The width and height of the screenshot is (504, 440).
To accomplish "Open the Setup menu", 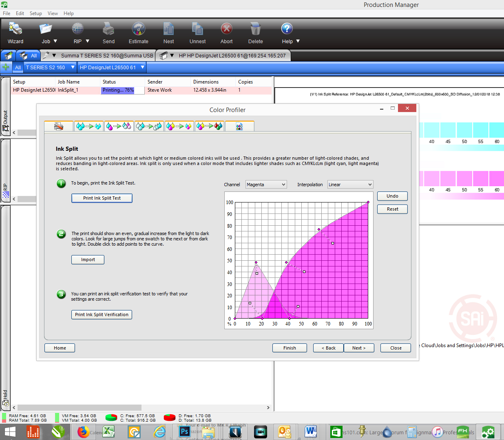I will [36, 13].
